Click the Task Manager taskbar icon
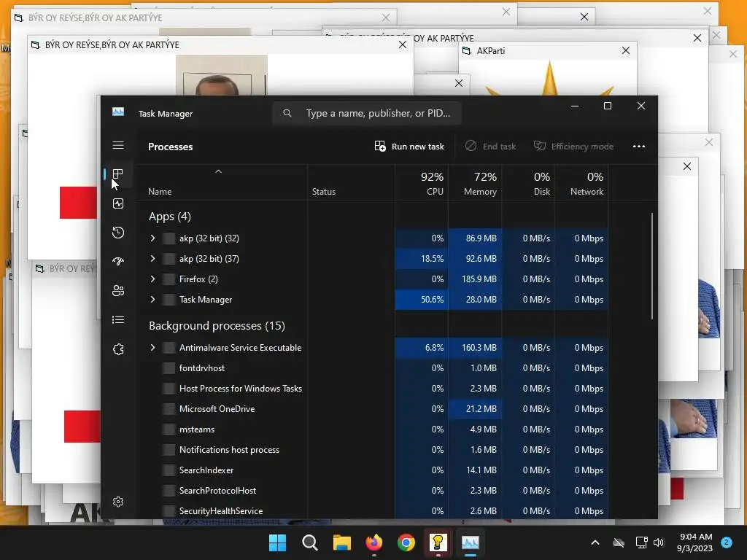The width and height of the screenshot is (747, 560). click(x=471, y=542)
